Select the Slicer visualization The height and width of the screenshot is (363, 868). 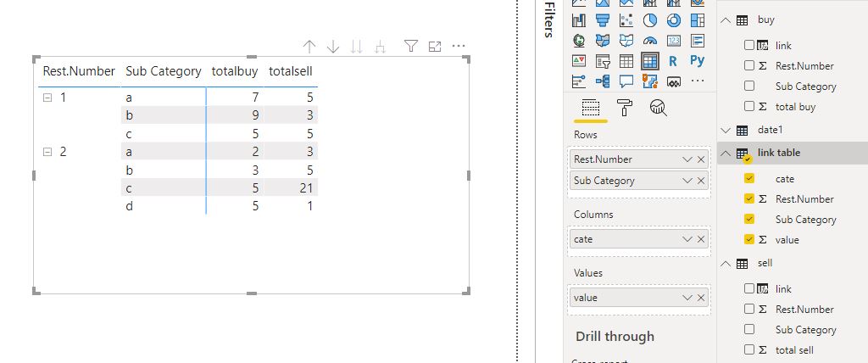[x=603, y=61]
